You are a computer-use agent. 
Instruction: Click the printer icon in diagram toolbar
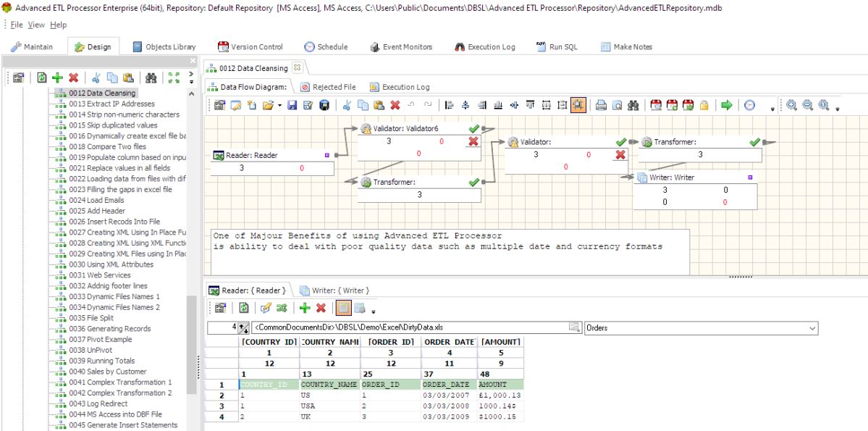601,105
